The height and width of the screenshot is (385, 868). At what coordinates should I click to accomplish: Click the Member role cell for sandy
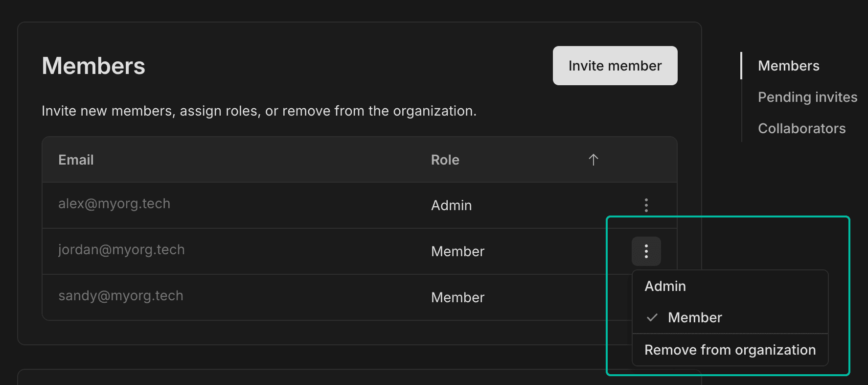coord(457,297)
